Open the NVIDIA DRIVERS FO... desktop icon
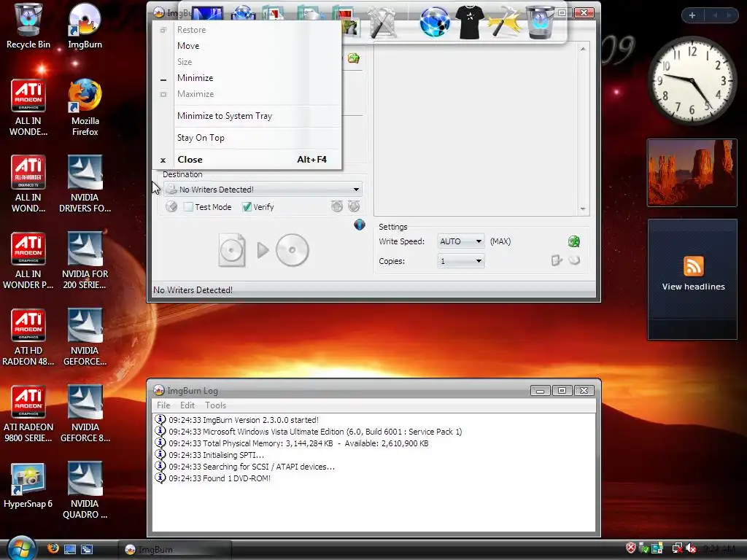The image size is (747, 560). (85, 184)
